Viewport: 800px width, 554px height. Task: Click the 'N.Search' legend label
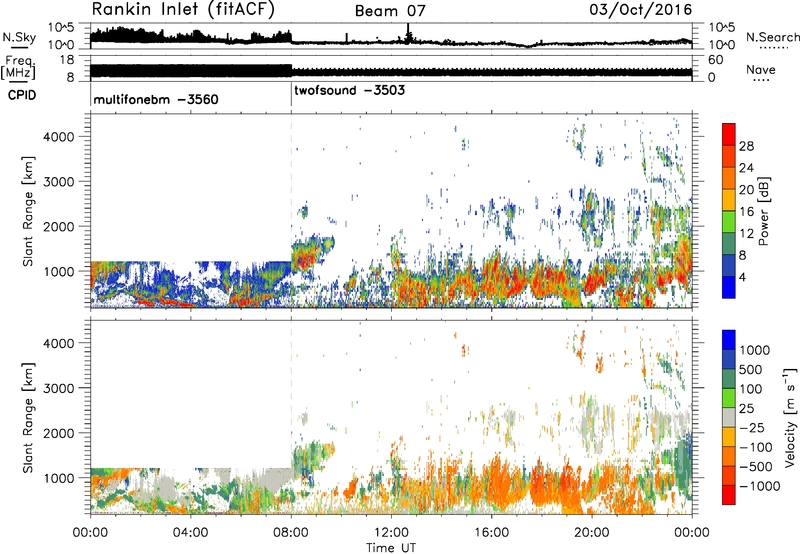coord(772,37)
